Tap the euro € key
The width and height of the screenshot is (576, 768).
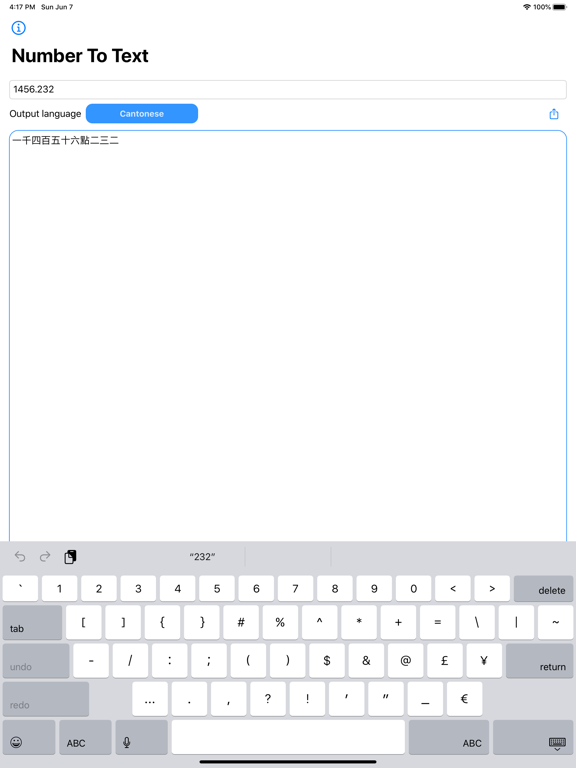464,699
